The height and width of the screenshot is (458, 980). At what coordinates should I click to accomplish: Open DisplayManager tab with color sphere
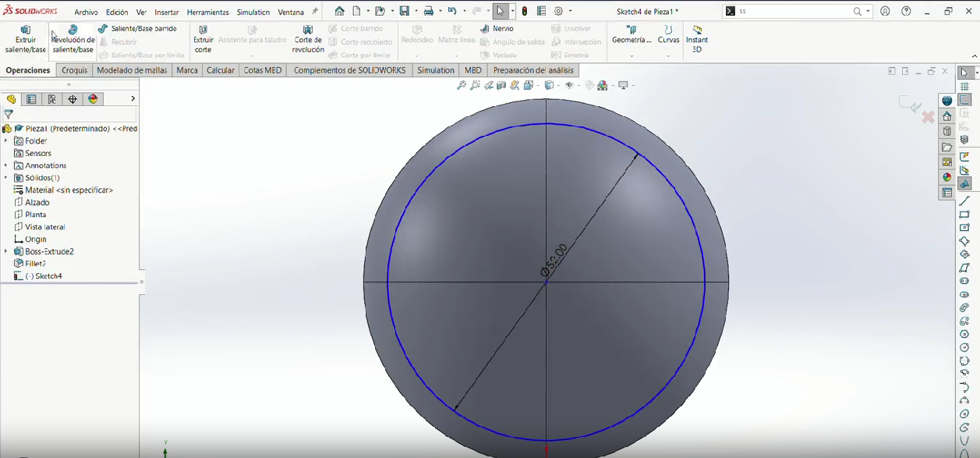pyautogui.click(x=94, y=99)
